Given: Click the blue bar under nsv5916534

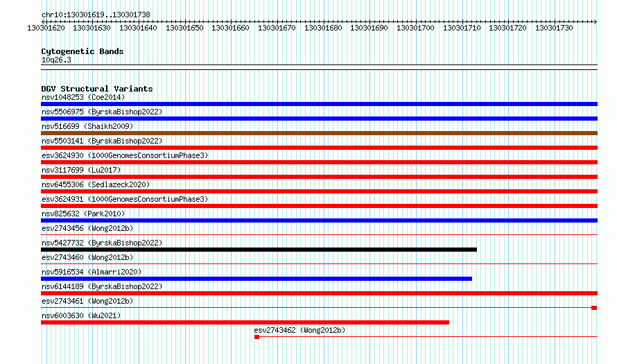Looking at the screenshot, I should point(257,279).
